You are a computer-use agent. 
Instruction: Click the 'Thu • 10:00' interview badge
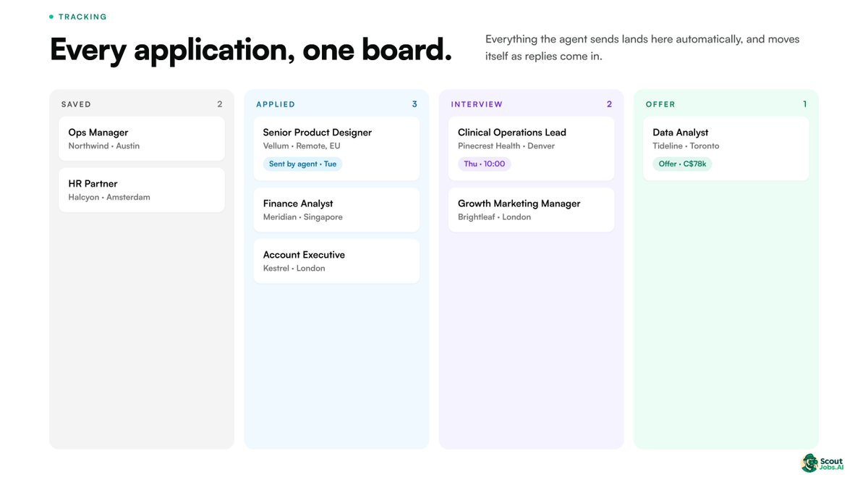click(484, 164)
